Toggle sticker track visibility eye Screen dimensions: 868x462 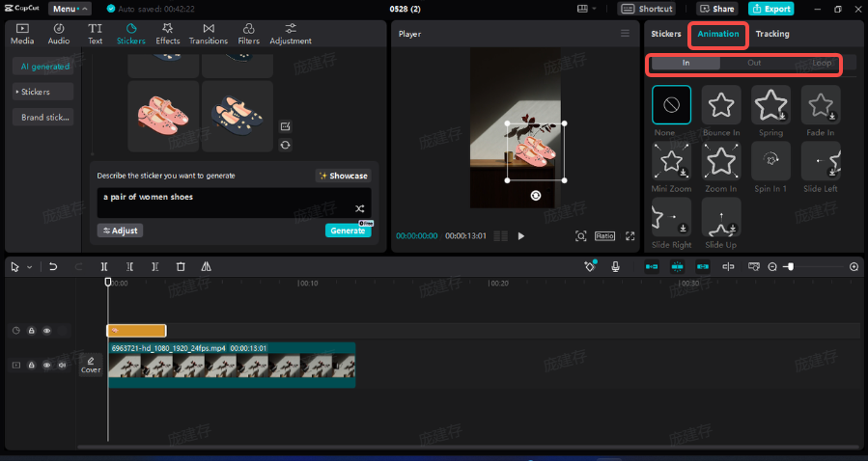point(47,331)
